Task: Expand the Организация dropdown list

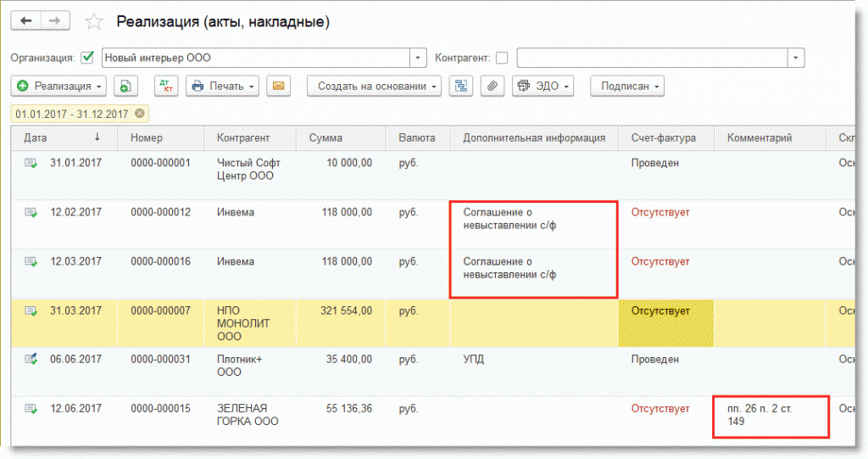Action: click(x=418, y=58)
